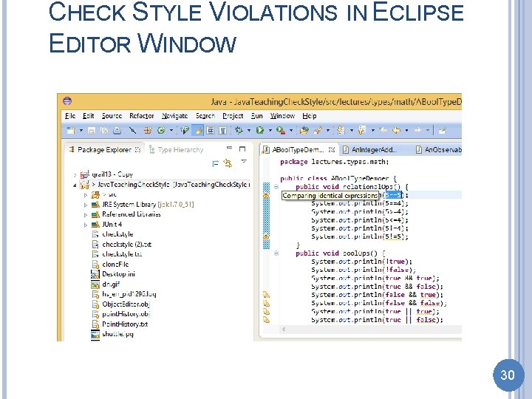
Task: Click Collapse All in Package Explorer
Action: 215,164
